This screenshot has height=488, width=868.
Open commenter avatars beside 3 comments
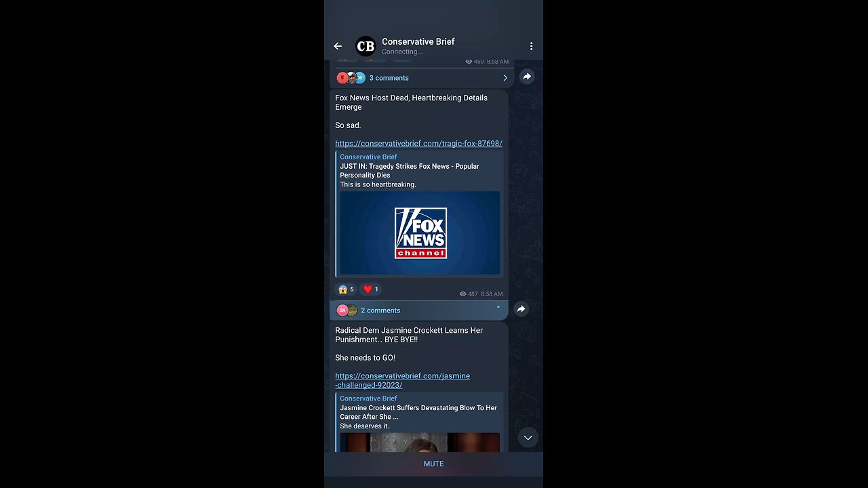click(x=351, y=78)
